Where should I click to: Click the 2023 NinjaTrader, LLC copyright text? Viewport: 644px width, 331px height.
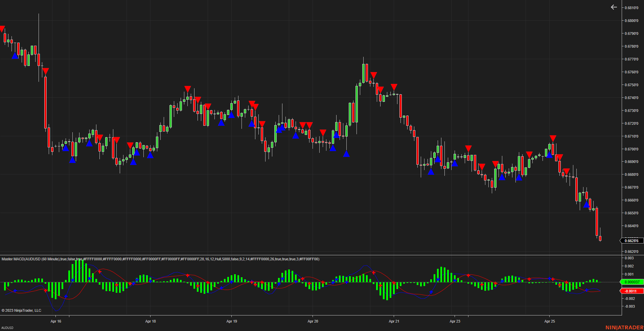(21, 310)
